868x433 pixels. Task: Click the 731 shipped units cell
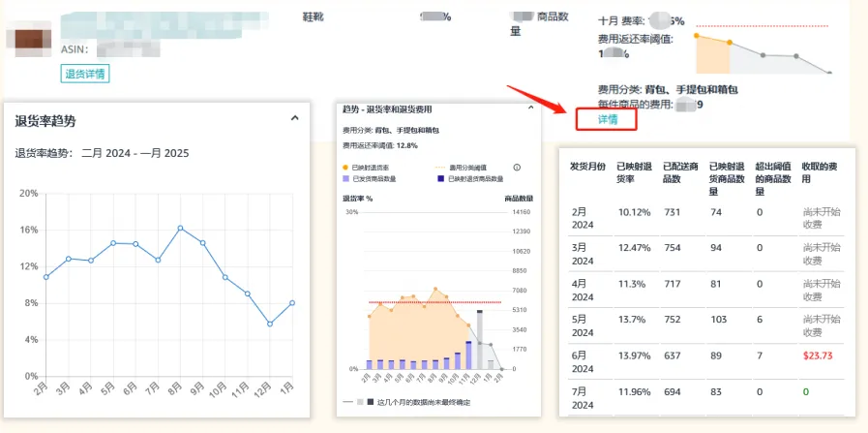click(x=672, y=212)
